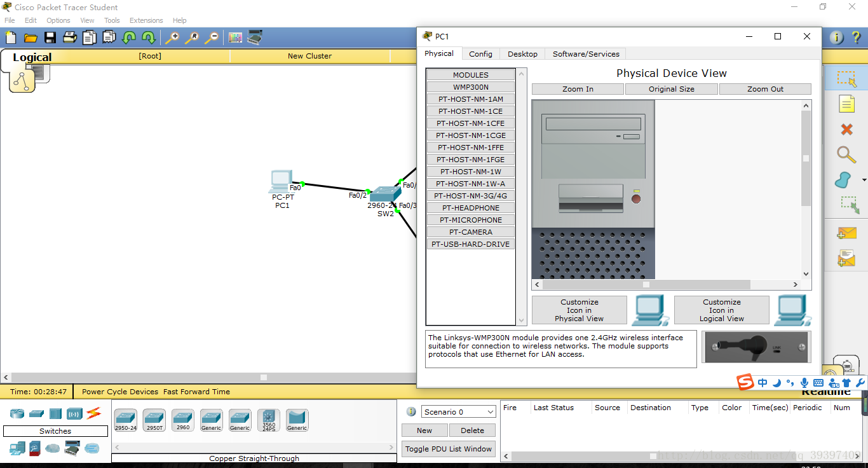Image resolution: width=868 pixels, height=468 pixels.
Task: Click the Zoom Out button in PC1
Action: coord(765,89)
